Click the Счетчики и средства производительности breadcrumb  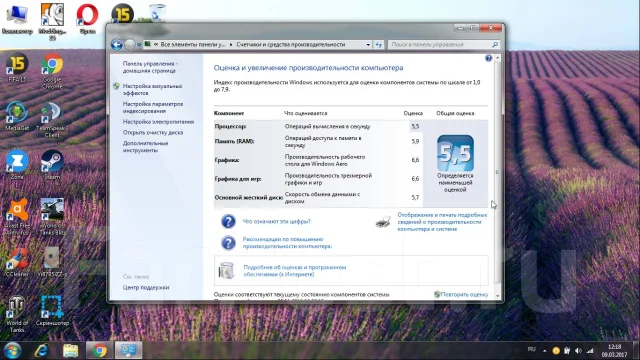click(291, 44)
